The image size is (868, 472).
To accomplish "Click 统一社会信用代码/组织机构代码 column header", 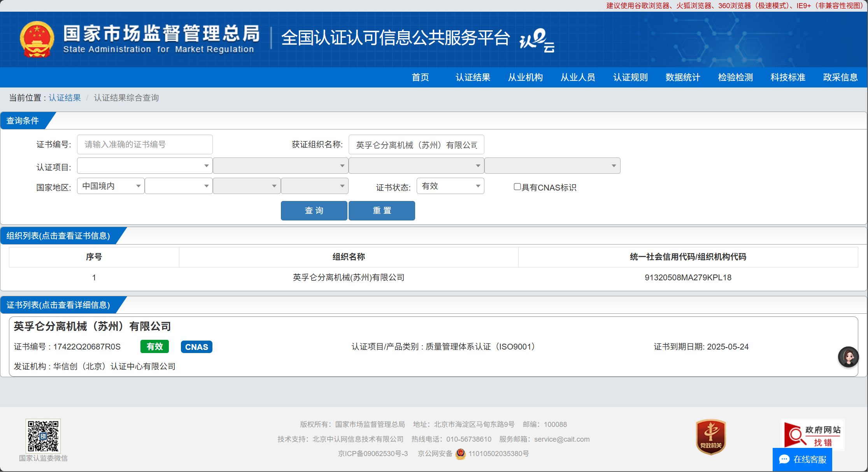I will [688, 257].
